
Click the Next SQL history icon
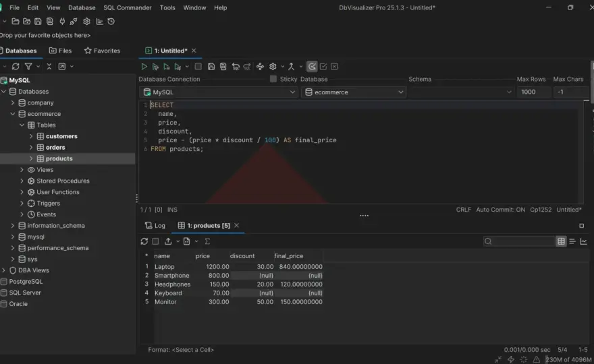pyautogui.click(x=247, y=67)
